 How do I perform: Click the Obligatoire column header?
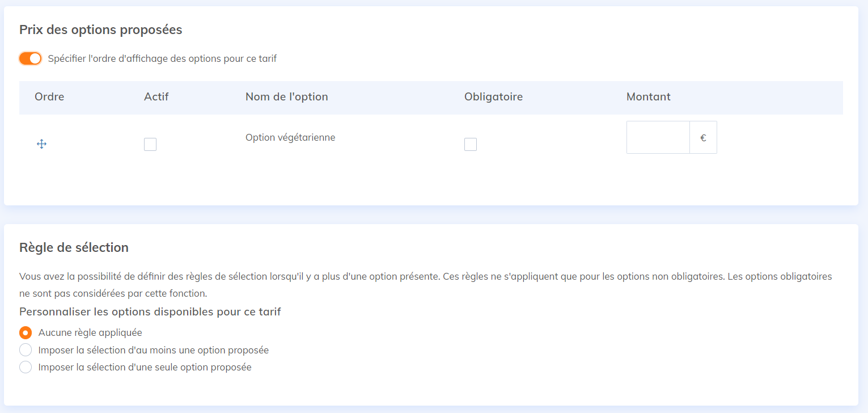point(493,97)
